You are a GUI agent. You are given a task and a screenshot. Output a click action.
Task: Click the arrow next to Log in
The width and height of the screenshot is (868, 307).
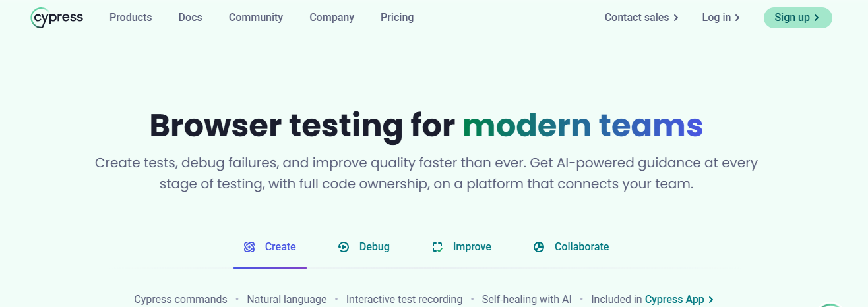pos(737,18)
